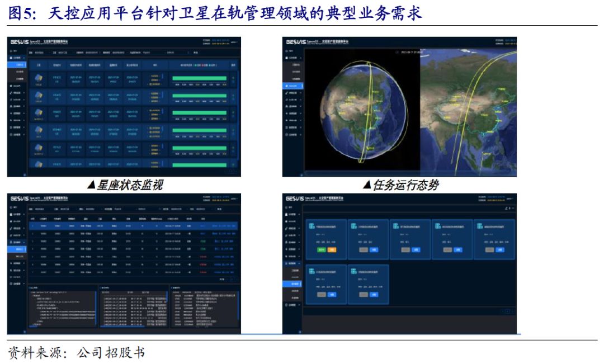Select the highlighted sidebar item in 任务运行态势 panel
The height and width of the screenshot is (364, 604).
[x=292, y=86]
